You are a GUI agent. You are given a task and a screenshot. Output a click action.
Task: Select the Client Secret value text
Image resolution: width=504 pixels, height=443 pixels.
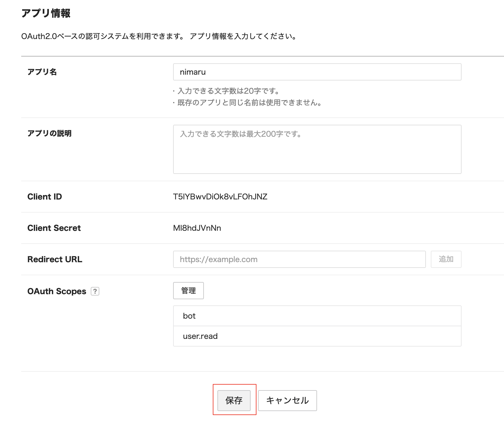pos(197,228)
